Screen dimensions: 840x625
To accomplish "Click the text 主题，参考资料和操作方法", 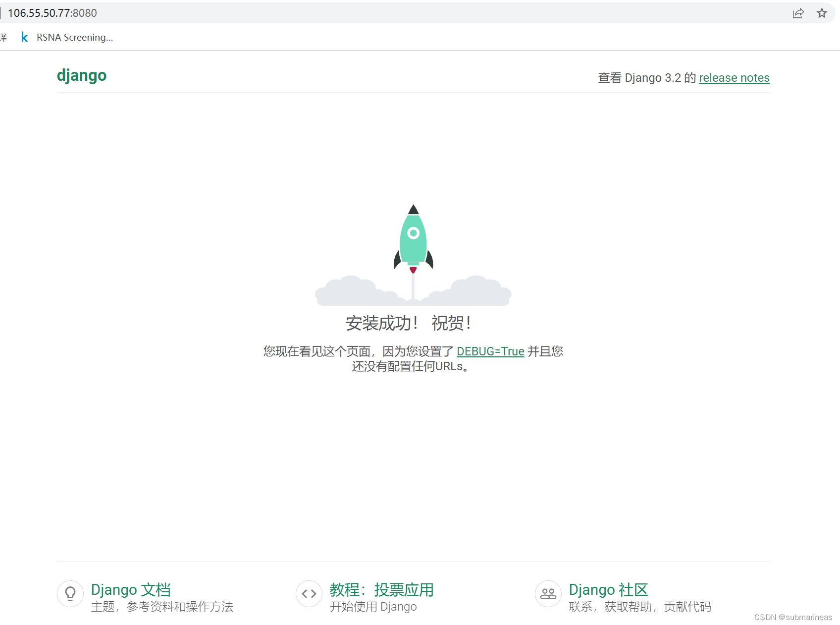I will (x=162, y=607).
